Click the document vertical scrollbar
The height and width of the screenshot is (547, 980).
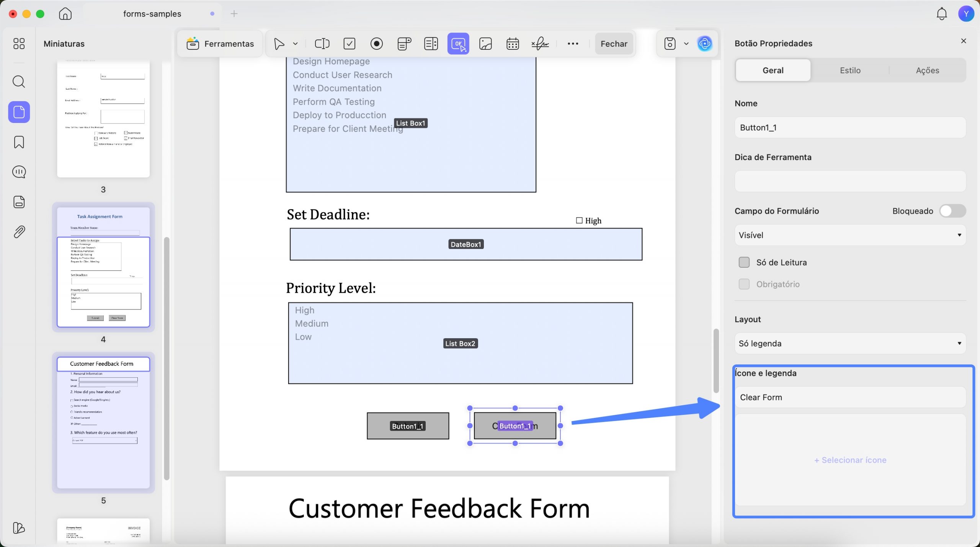716,360
